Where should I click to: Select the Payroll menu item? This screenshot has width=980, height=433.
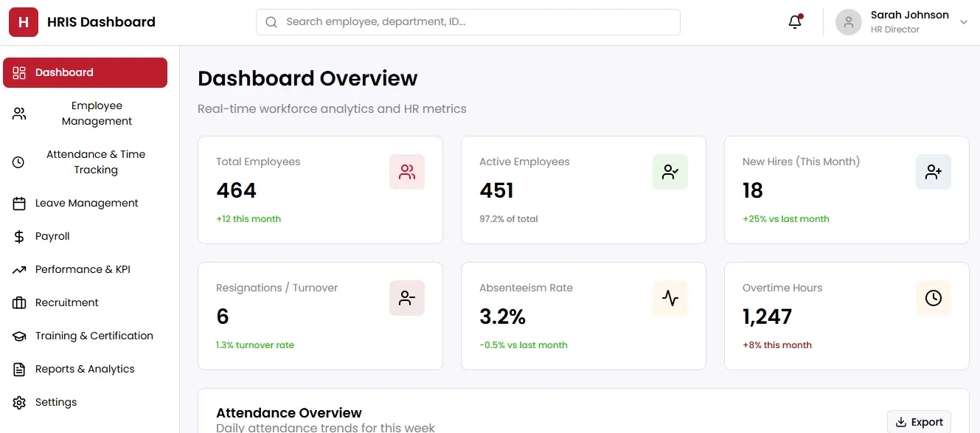pos(52,236)
